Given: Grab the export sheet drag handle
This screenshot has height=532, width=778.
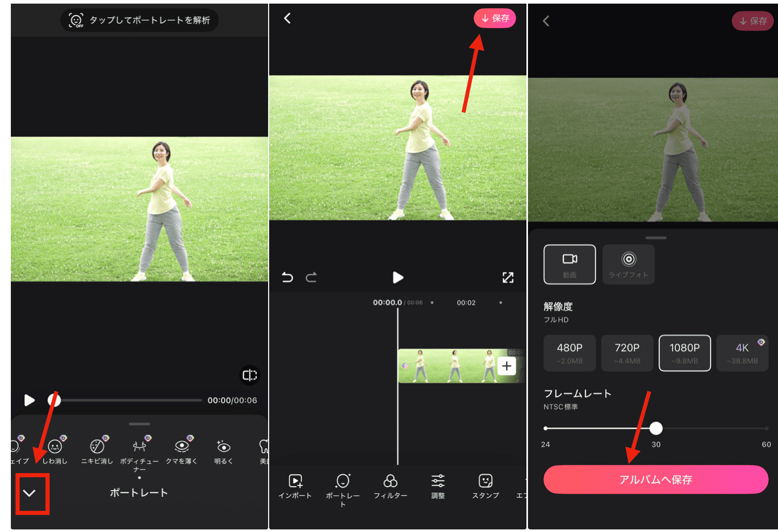Looking at the screenshot, I should coord(655,238).
